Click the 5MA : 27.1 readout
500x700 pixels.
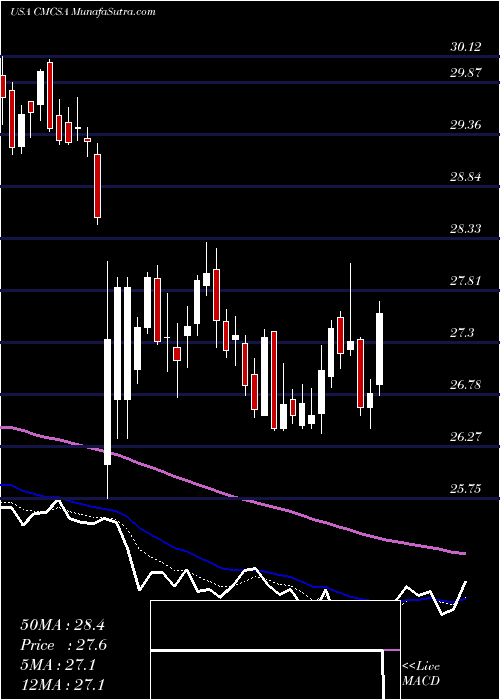(x=58, y=665)
